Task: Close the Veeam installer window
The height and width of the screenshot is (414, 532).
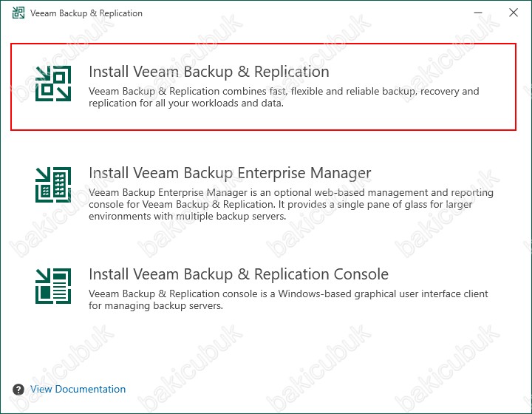Action: [x=514, y=13]
